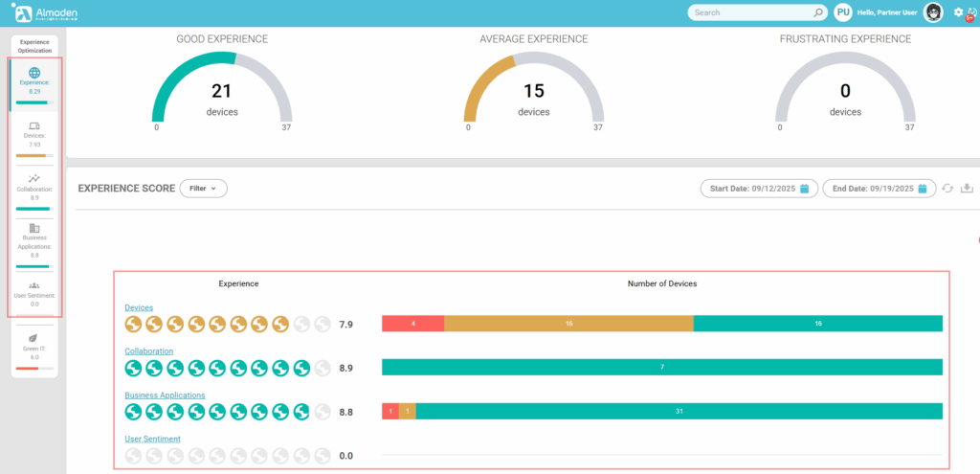Click the user avatar picture
The image size is (980, 474).
point(932,12)
